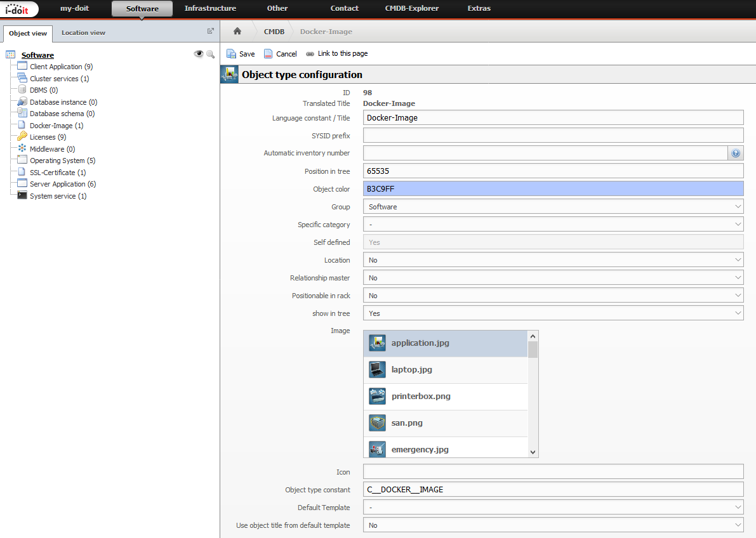Switch to Location view tab
Screen dimensions: 756x538
pyautogui.click(x=83, y=33)
